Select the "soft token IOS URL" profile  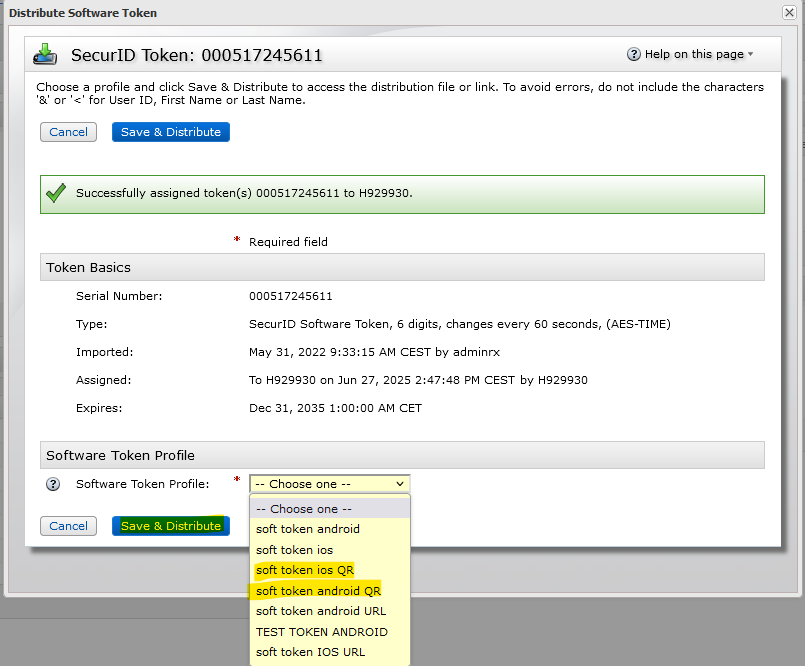pyautogui.click(x=310, y=652)
